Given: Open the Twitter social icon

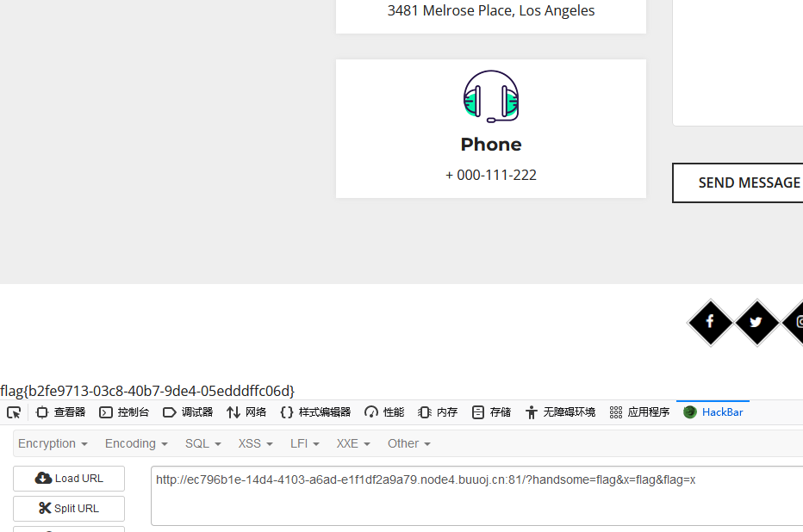Looking at the screenshot, I should (756, 322).
